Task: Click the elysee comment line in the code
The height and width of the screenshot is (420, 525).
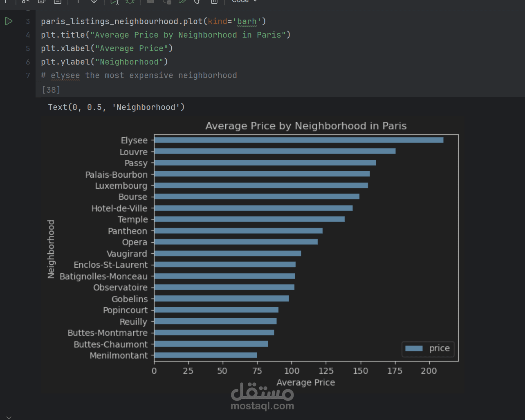Action: pos(139,76)
